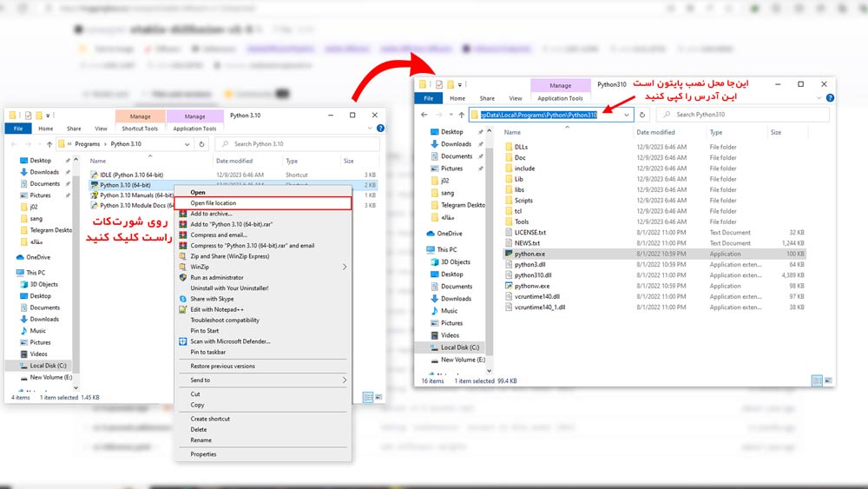The image size is (868, 489).
Task: Click refresh icon in Python 3.10 window
Action: tap(201, 144)
